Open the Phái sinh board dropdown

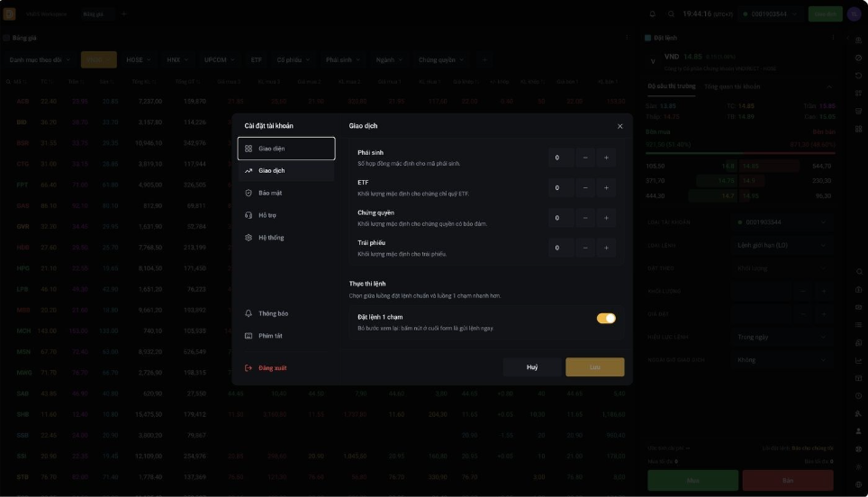coord(343,59)
